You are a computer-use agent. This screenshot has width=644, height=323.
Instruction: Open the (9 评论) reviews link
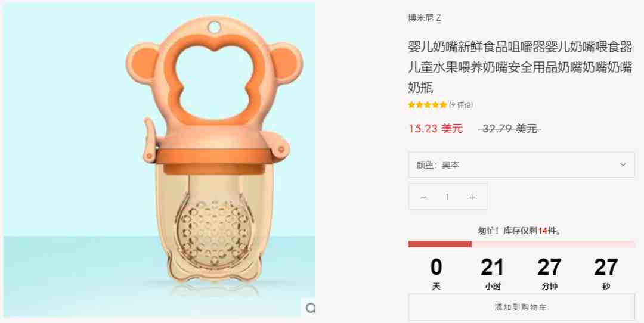tap(461, 105)
